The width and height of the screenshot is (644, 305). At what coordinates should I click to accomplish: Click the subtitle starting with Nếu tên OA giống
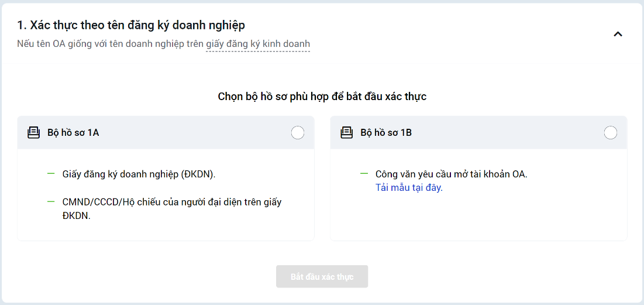pos(111,44)
